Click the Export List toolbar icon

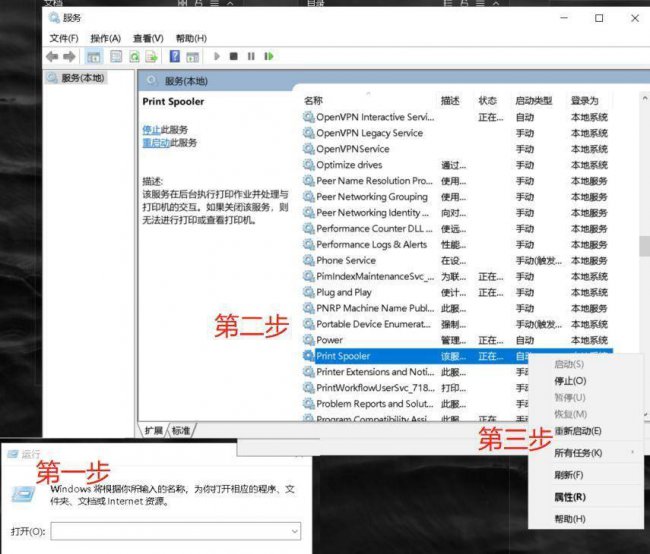tap(151, 56)
